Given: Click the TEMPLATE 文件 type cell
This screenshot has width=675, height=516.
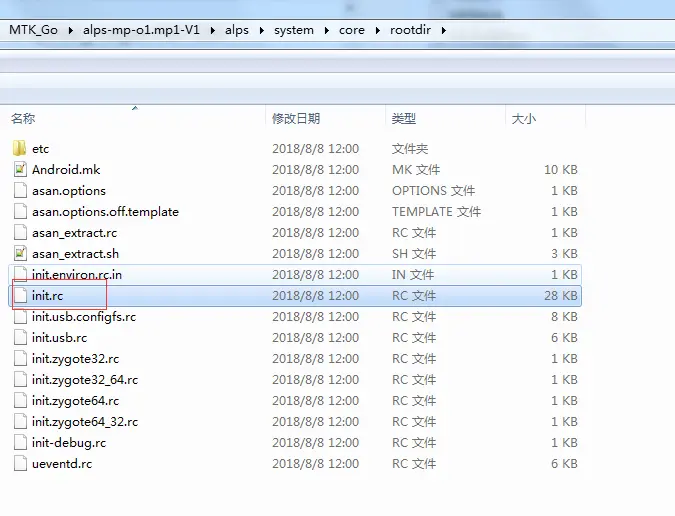Looking at the screenshot, I should [437, 212].
